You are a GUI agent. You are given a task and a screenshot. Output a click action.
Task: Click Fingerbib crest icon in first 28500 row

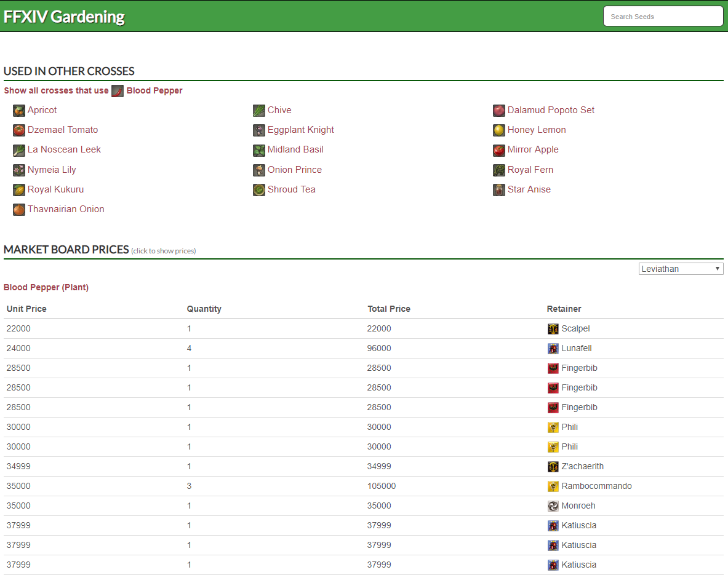point(553,368)
